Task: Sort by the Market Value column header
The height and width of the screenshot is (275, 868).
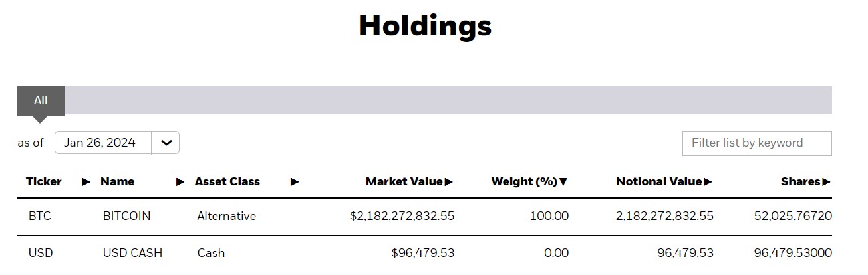Action: point(404,181)
